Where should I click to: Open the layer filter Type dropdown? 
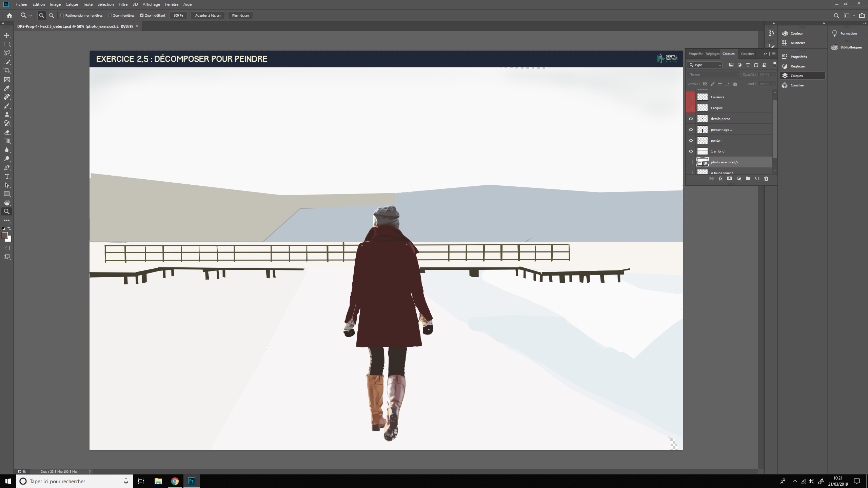[x=705, y=65]
